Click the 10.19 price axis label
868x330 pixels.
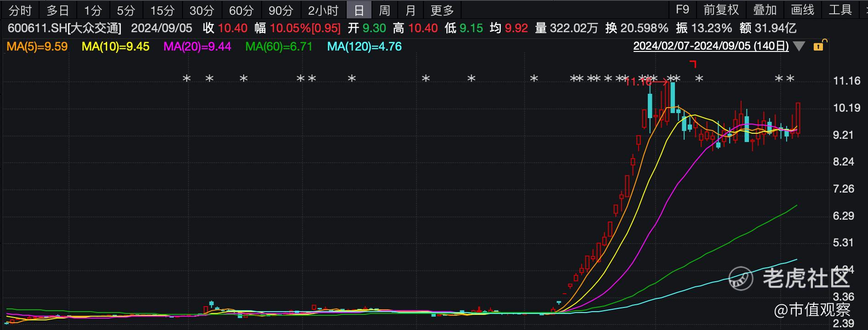[x=846, y=108]
